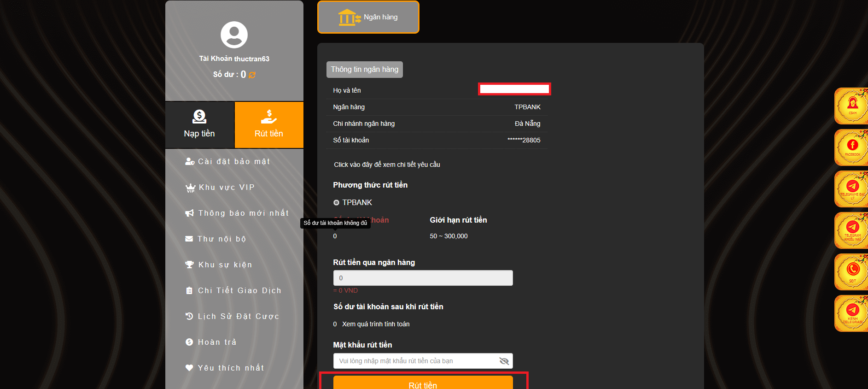Screen dimensions: 868x389
Task: Open the Telegram Khiếu Nại icon
Action: 852,230
